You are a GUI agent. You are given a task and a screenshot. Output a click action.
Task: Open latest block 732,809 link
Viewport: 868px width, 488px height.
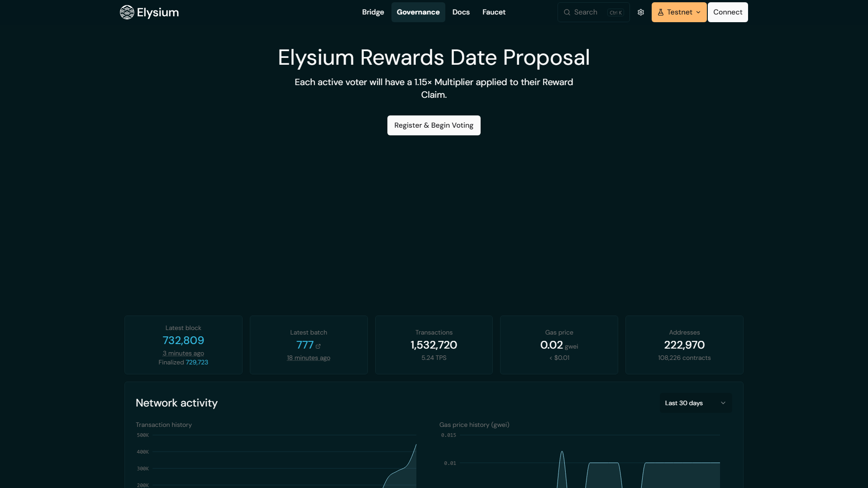coord(183,340)
